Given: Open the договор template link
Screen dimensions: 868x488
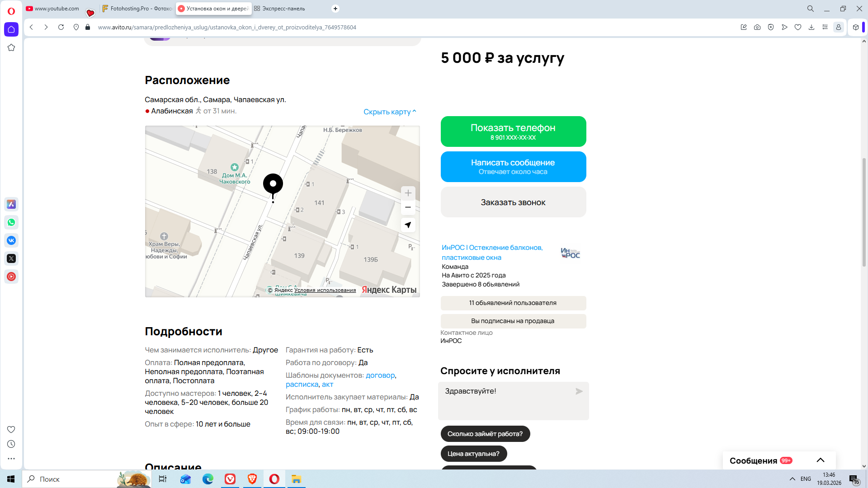Looking at the screenshot, I should coord(380,375).
